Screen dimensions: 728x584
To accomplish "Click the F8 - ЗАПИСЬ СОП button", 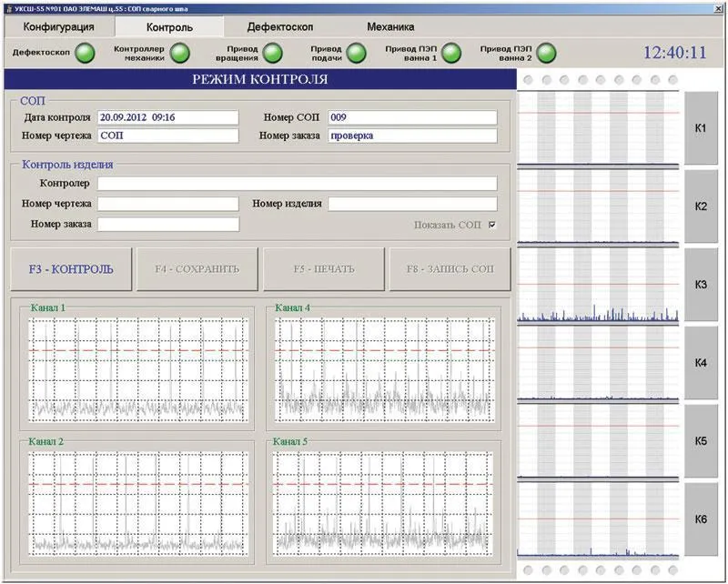I will click(450, 269).
